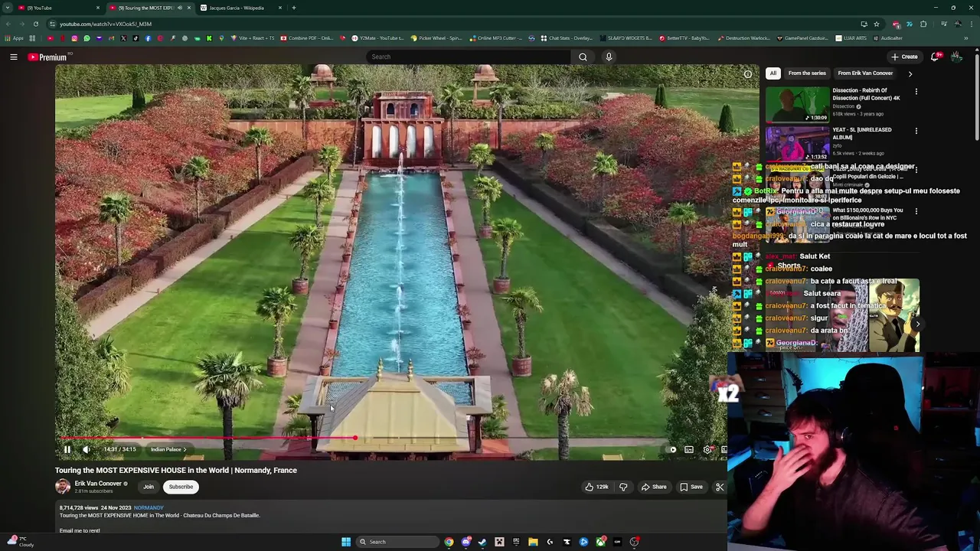
Task: Open Dissection Rebirth concert video thumbnail
Action: [x=797, y=104]
